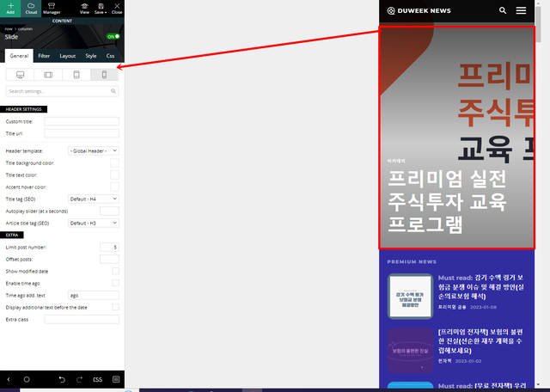
Task: Select landscape tablet viewport icon
Action: (x=48, y=75)
